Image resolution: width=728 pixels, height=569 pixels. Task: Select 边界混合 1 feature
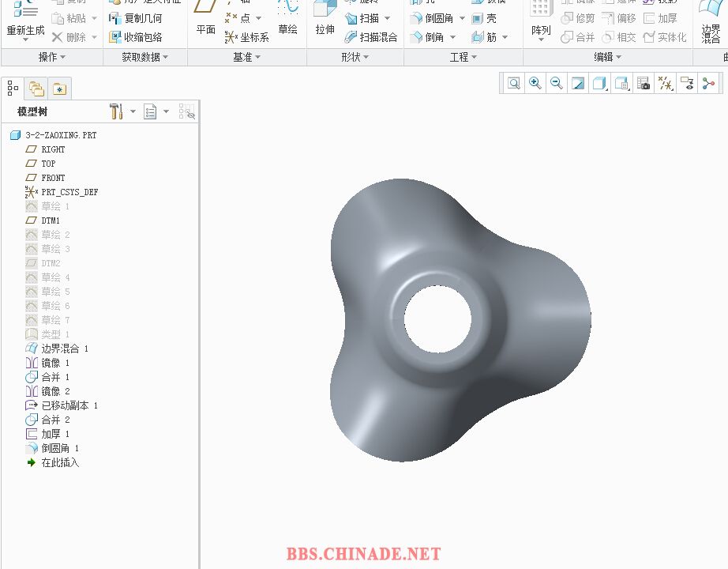pos(57,349)
